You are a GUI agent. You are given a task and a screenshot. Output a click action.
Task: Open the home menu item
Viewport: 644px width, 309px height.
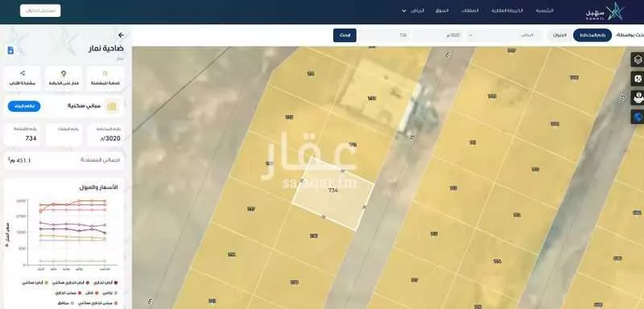[x=545, y=10]
